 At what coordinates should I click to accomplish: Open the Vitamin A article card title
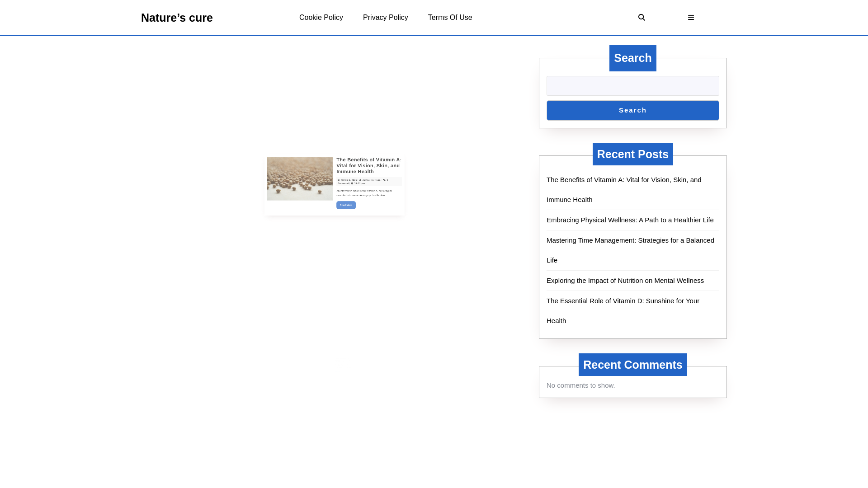click(x=368, y=165)
